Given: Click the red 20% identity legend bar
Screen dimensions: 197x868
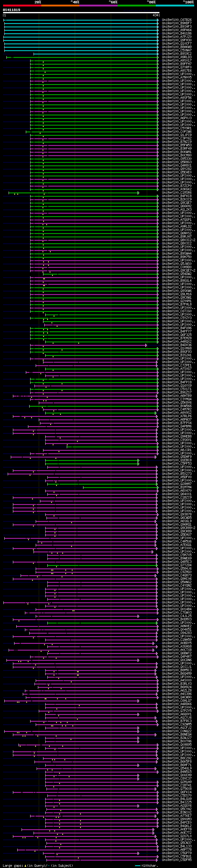Looking at the screenshot, I should [22, 6].
